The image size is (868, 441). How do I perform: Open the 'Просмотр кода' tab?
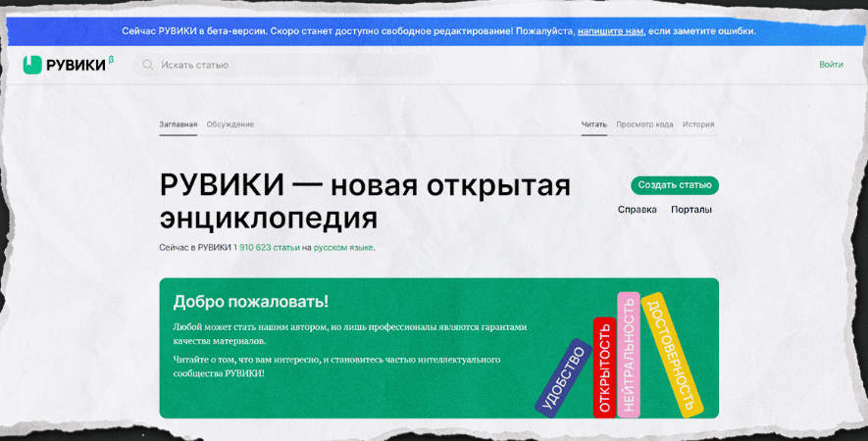click(x=644, y=124)
